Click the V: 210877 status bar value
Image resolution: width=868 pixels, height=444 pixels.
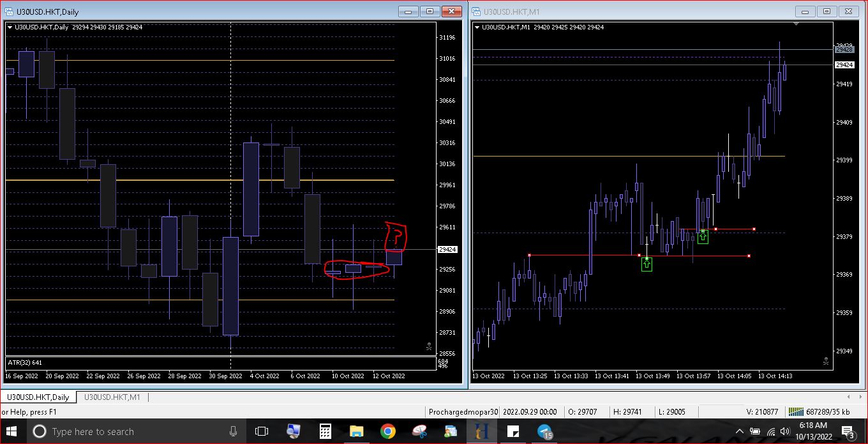click(762, 412)
